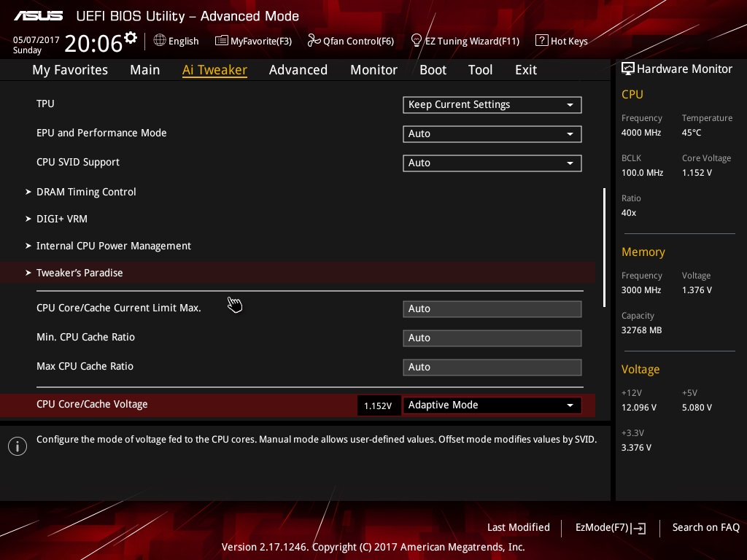747x560 pixels.
Task: Click the EzMode exit arrow icon
Action: tap(639, 528)
